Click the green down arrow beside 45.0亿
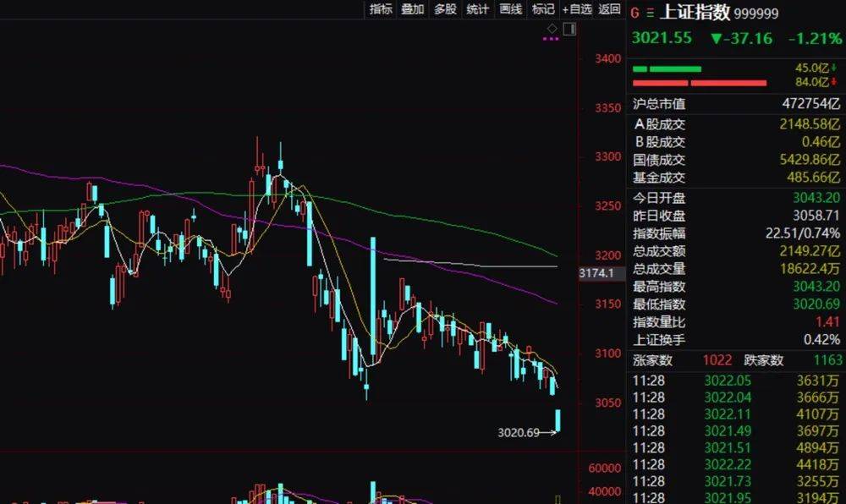 point(835,68)
